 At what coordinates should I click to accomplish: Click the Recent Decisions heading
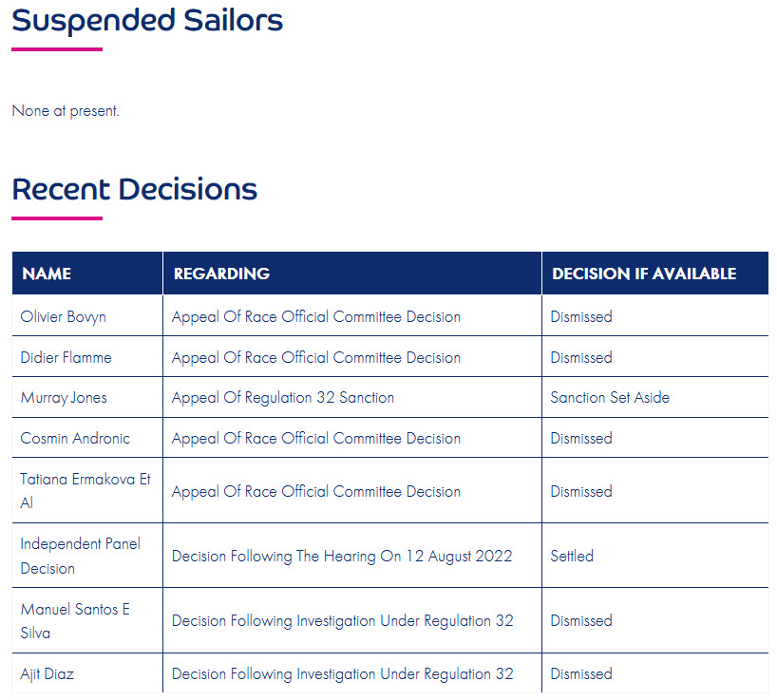coord(134,189)
